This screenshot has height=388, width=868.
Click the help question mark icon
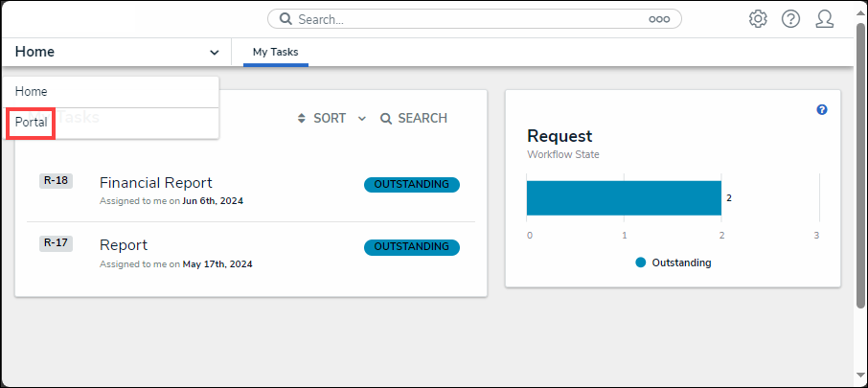[790, 19]
